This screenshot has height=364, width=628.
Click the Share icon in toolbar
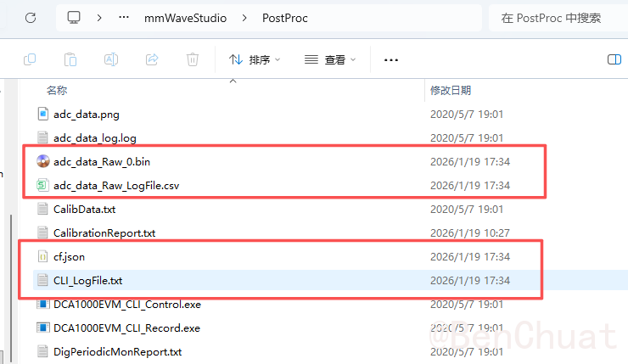click(x=152, y=59)
